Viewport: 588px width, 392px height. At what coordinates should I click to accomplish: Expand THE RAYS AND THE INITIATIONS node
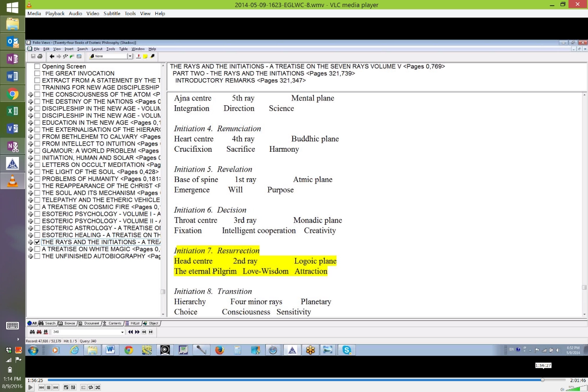pos(31,242)
